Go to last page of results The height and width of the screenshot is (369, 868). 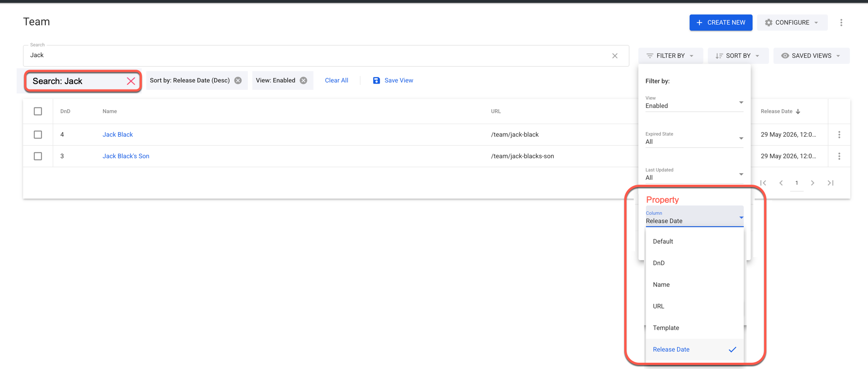pos(831,183)
